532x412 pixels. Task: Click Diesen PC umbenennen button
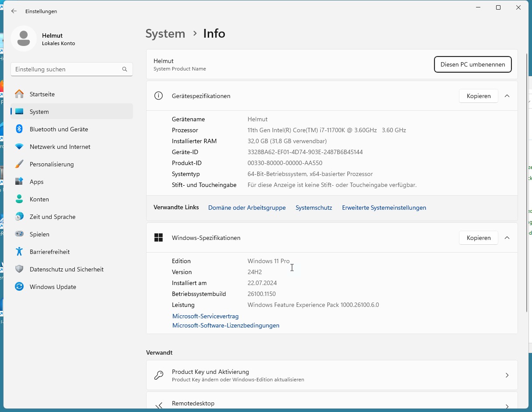[472, 64]
